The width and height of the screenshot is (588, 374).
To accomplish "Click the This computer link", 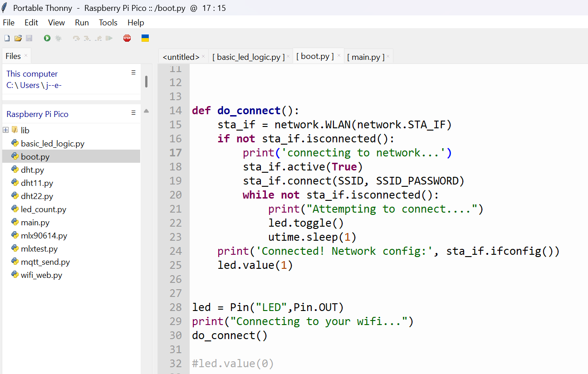I will [32, 73].
